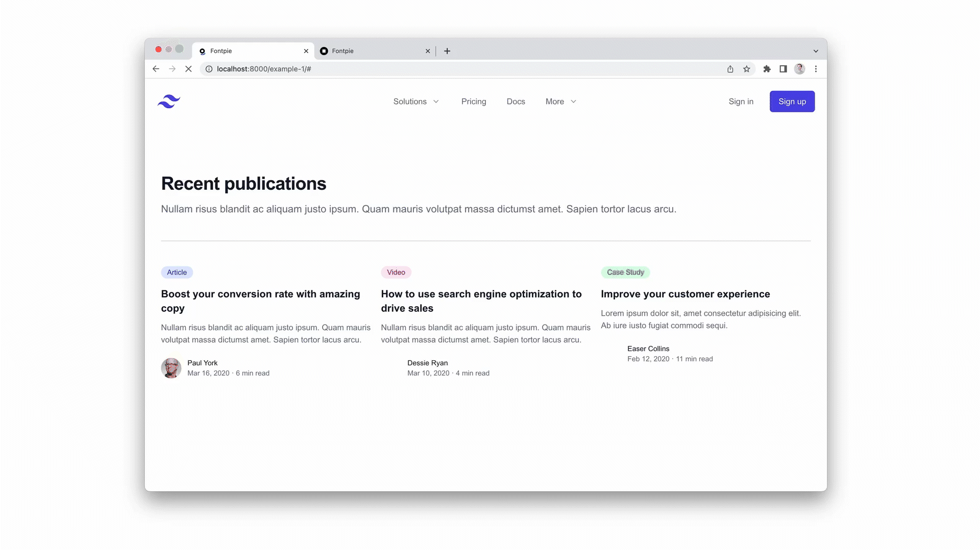Open the tab search chevron
The width and height of the screenshot is (980, 551).
[816, 51]
